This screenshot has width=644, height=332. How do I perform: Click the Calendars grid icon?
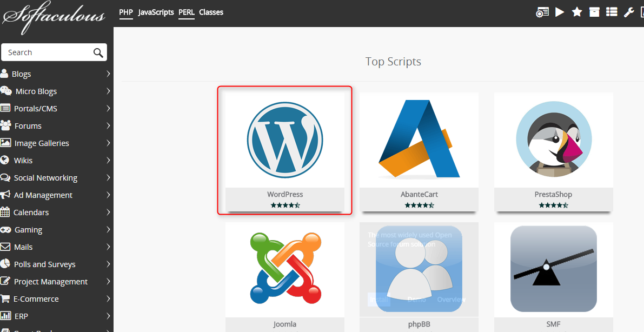coord(5,212)
